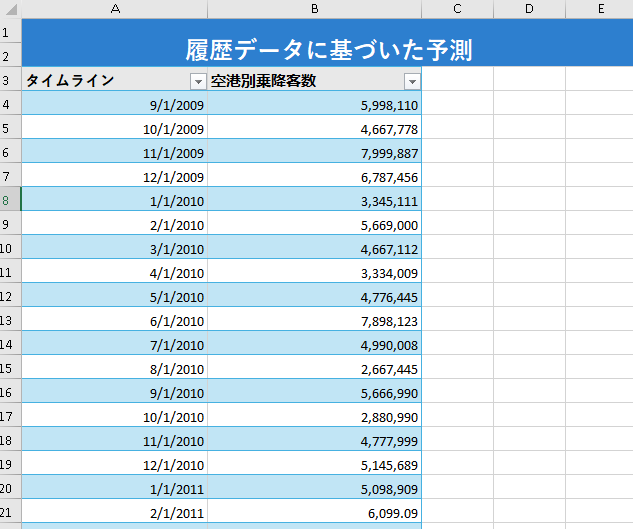Select row 3 header
This screenshot has width=633, height=529.
(10, 79)
